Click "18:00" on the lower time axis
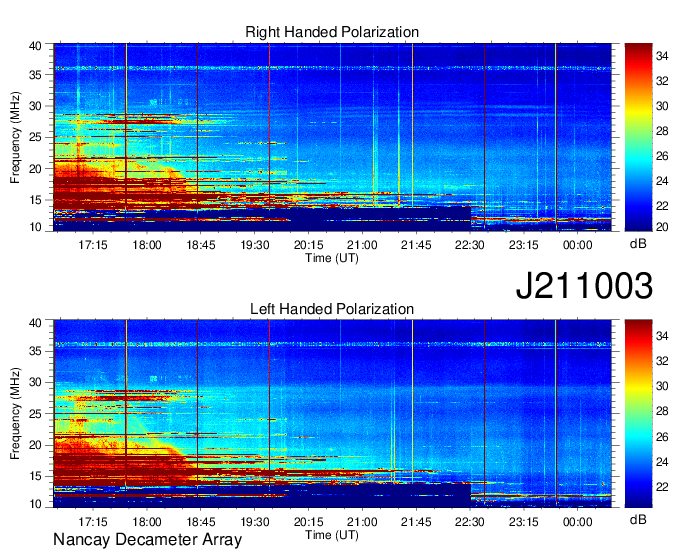 pos(147,522)
